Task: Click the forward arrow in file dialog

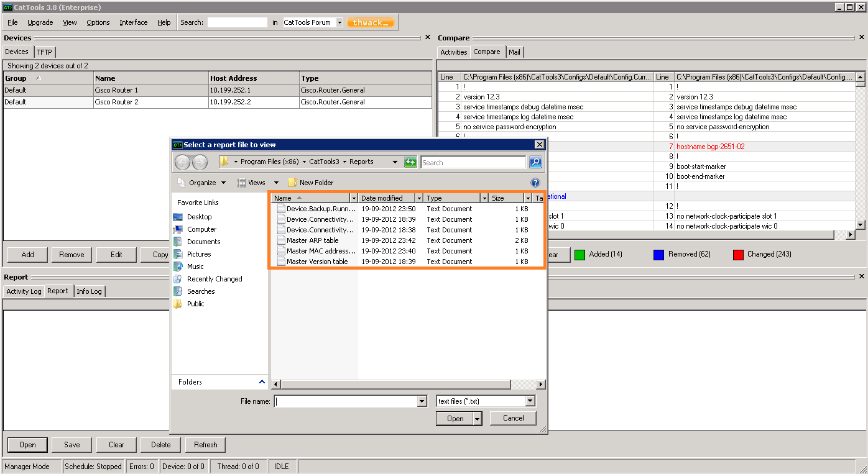Action: click(200, 163)
